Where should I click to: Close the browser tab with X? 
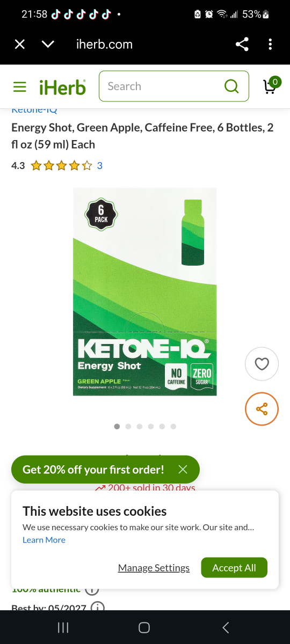(x=20, y=45)
